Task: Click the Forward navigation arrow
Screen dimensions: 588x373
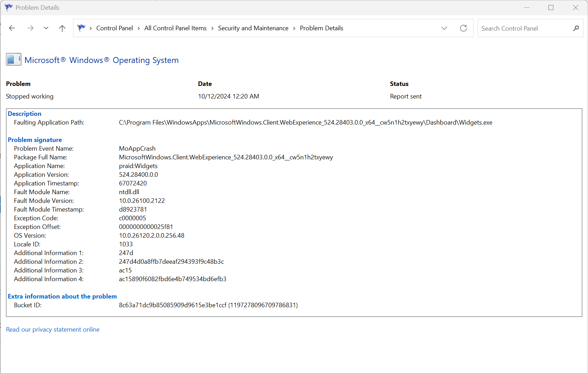Action: 30,28
